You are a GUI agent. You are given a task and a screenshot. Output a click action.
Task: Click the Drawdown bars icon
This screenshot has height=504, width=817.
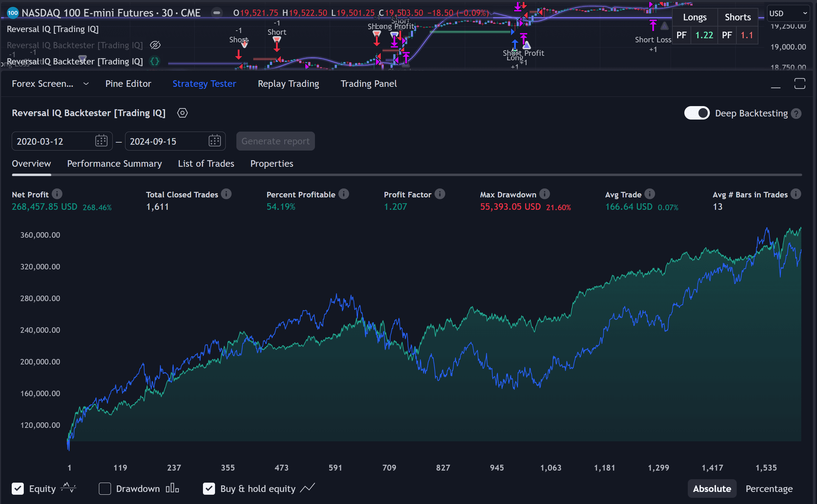(172, 488)
